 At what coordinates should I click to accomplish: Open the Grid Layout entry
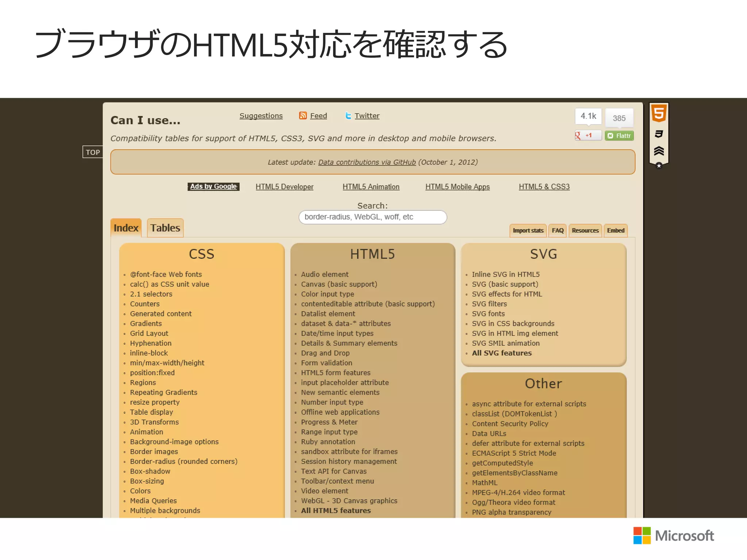pos(149,333)
